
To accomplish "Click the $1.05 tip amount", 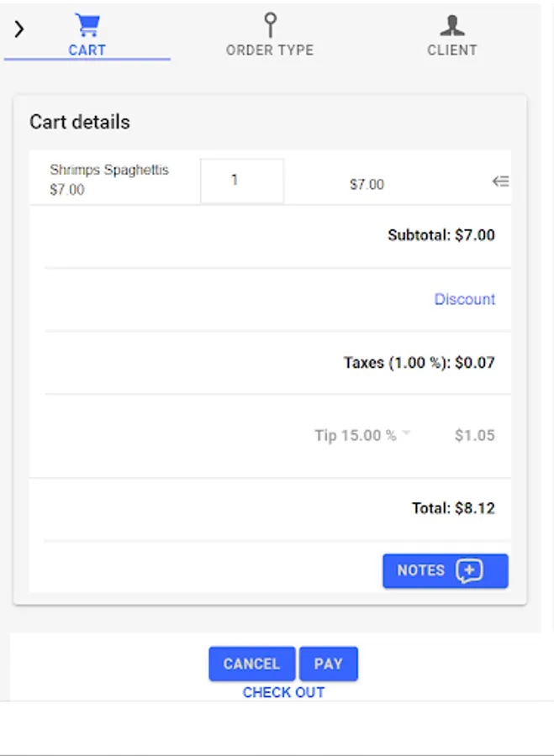I will pos(475,436).
